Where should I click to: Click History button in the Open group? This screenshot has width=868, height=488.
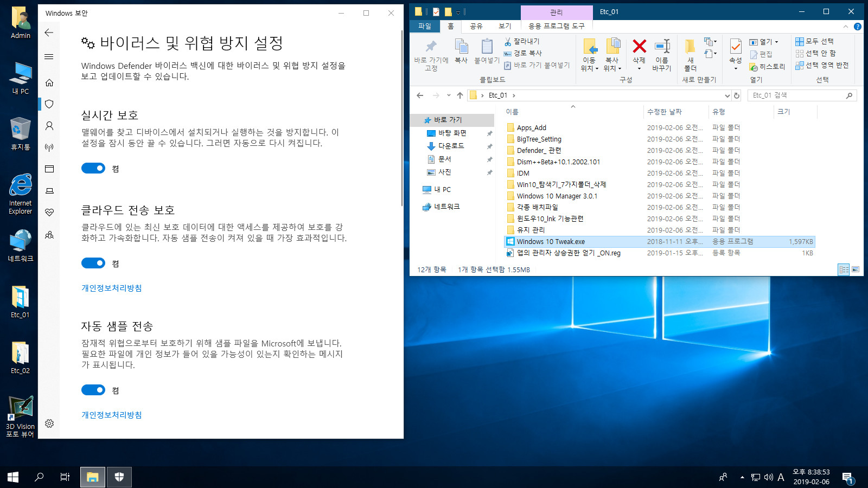click(x=767, y=67)
